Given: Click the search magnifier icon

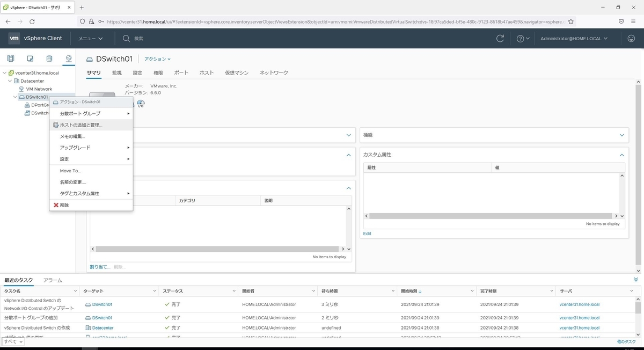Looking at the screenshot, I should 127,39.
